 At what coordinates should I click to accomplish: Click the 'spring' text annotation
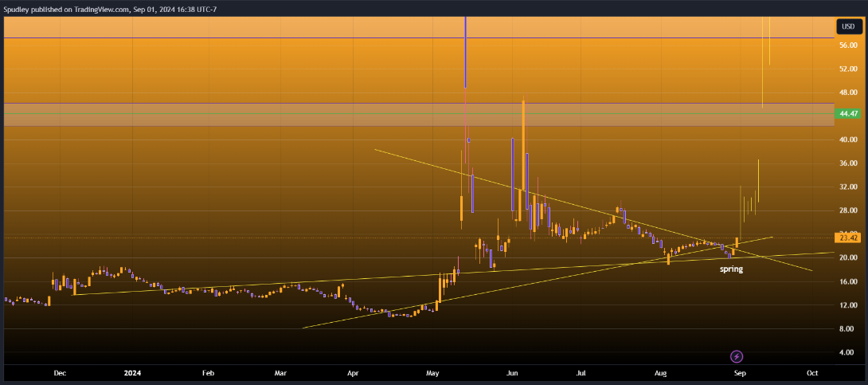(x=731, y=269)
